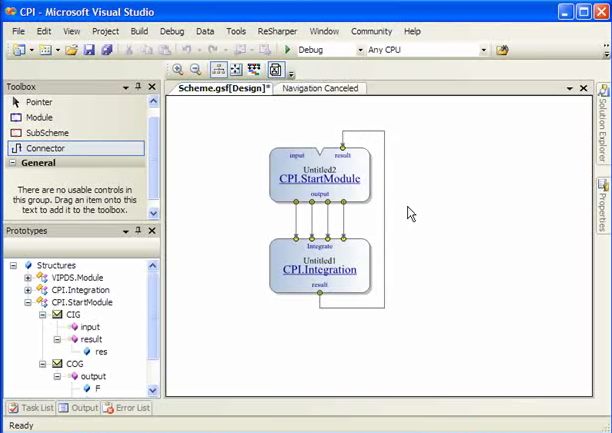Image resolution: width=612 pixels, height=433 pixels.
Task: Click the Open File folder icon
Action: click(71, 50)
